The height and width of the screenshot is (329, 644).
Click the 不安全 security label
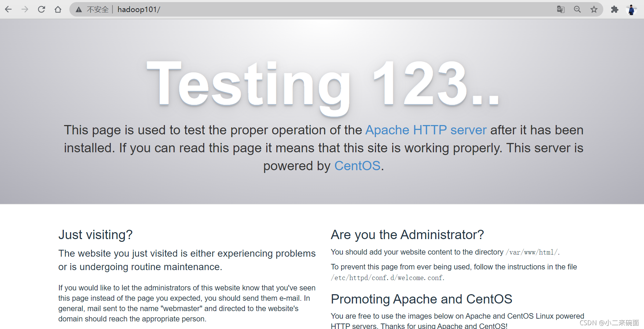click(x=98, y=10)
